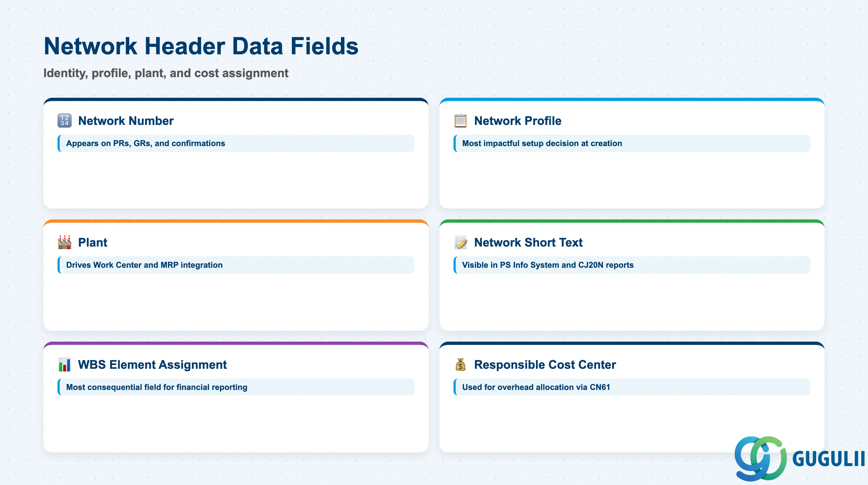This screenshot has height=485, width=868.
Task: Click the bar chart icon by WBS Element
Action: 64,365
